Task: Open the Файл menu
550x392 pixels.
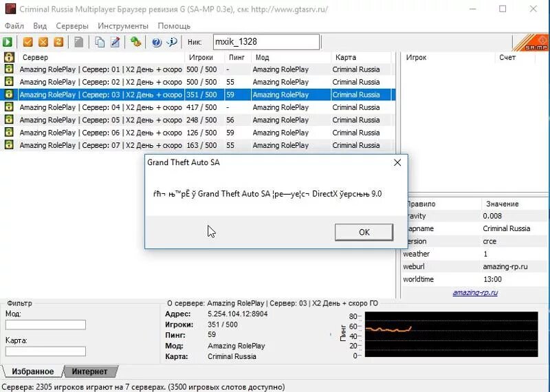Action: coord(14,26)
